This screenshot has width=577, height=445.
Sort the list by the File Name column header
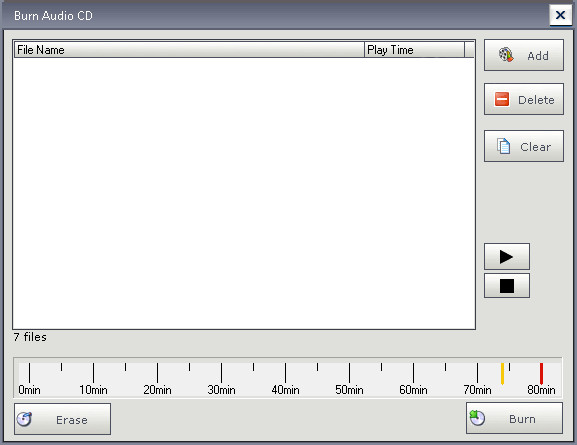(x=189, y=50)
